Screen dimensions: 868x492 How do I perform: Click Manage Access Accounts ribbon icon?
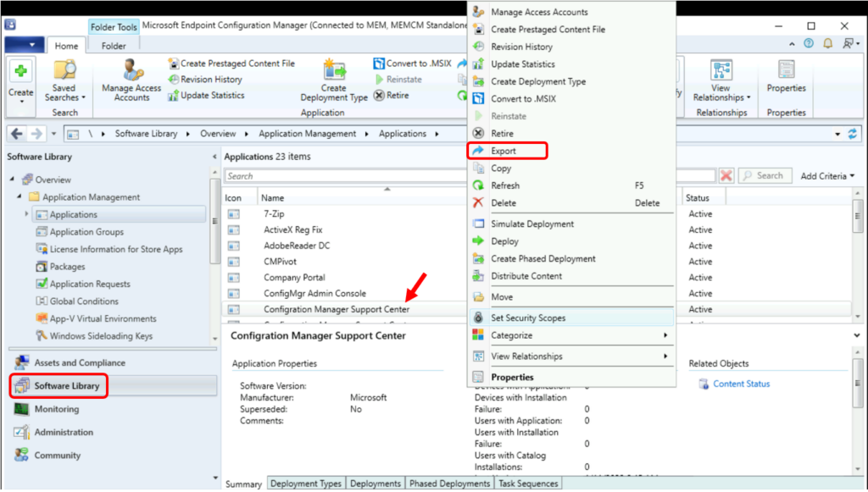(x=131, y=80)
